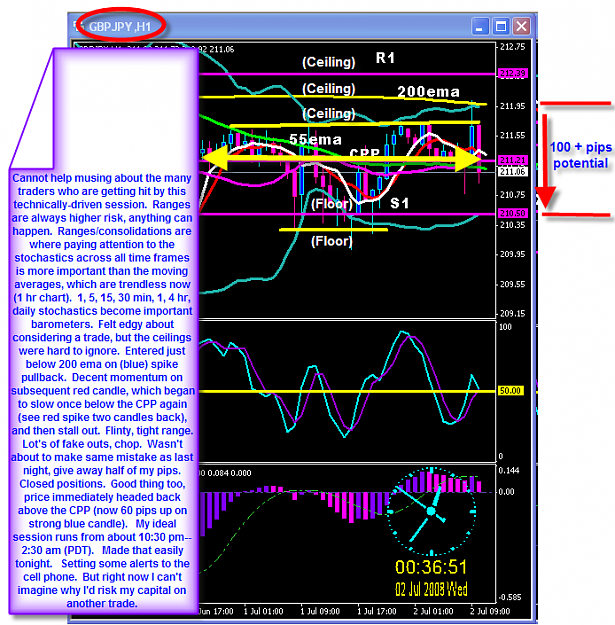615x625 pixels.
Task: Maximize the GBPJPY chart window
Action: pyautogui.click(x=501, y=27)
